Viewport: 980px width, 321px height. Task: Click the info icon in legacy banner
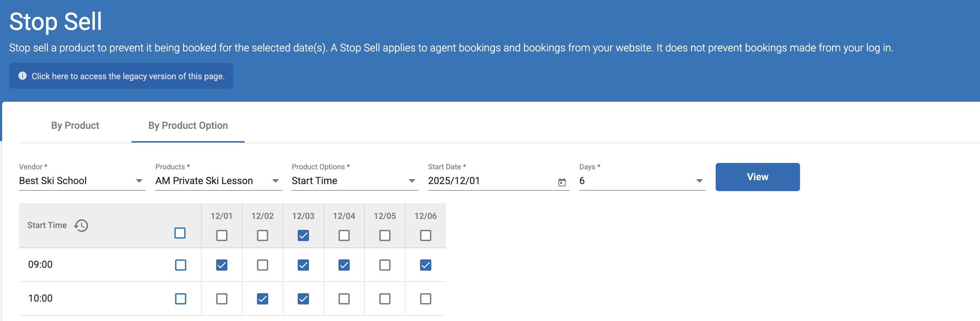pyautogui.click(x=22, y=76)
